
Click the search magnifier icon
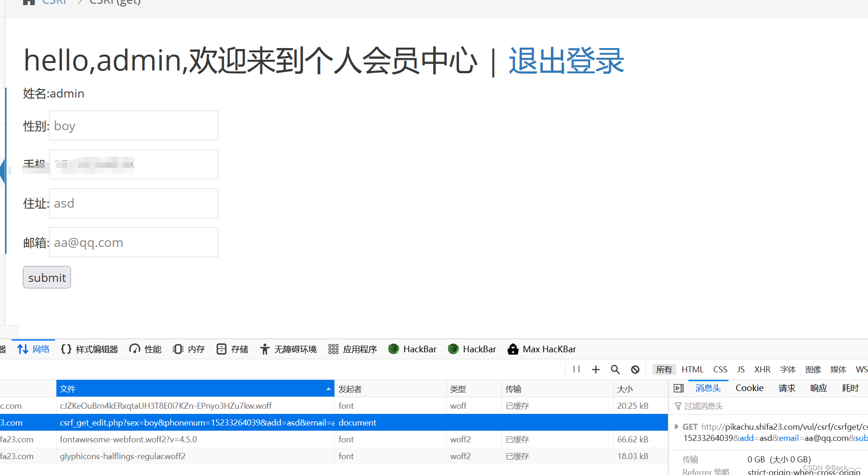click(x=615, y=370)
